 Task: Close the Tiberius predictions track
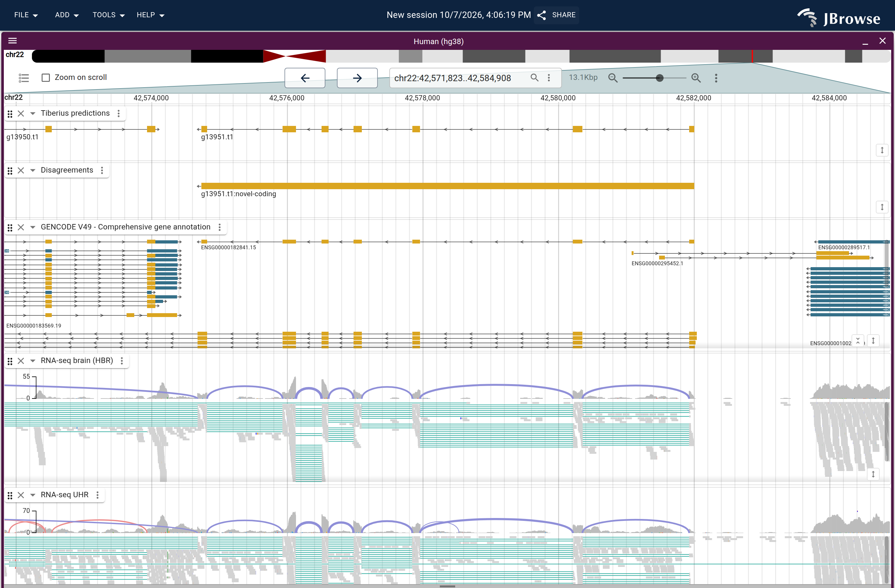point(21,113)
